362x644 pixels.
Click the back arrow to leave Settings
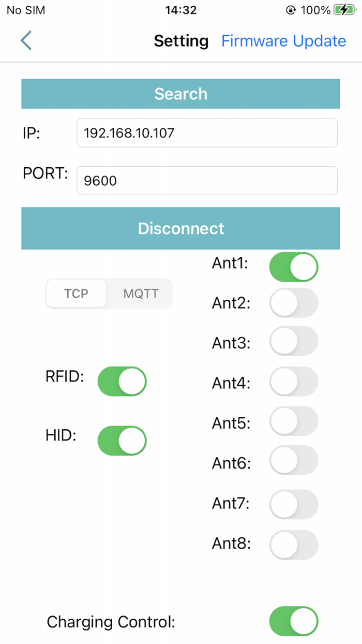[x=25, y=40]
